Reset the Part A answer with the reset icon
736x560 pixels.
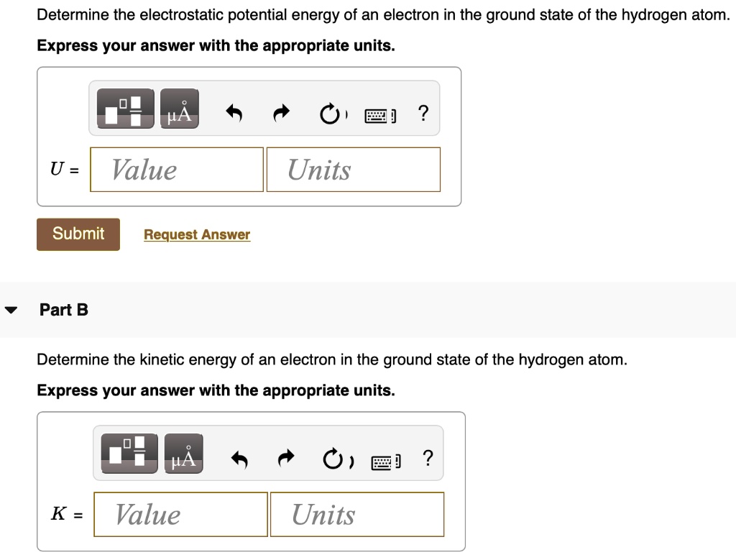point(330,113)
